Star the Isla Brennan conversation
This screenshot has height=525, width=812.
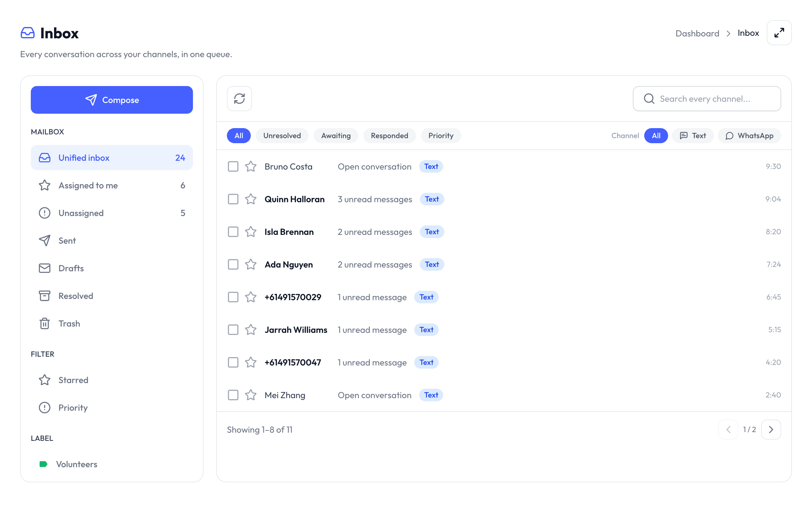pos(251,232)
